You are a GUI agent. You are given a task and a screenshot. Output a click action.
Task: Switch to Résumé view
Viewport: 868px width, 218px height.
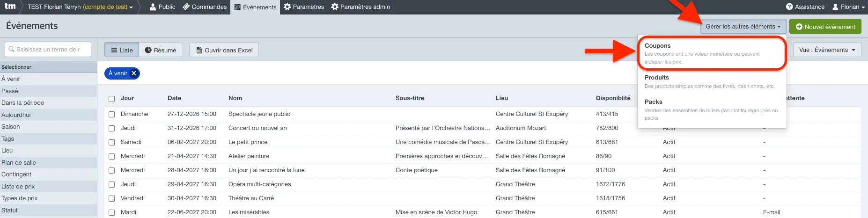pos(161,50)
